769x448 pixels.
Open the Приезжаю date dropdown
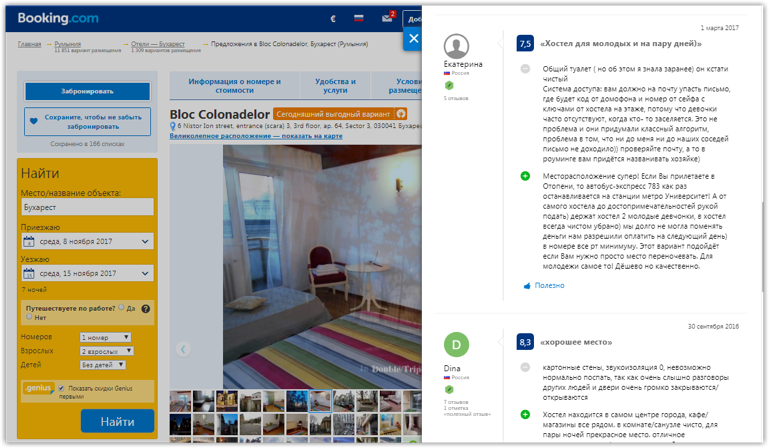[87, 241]
